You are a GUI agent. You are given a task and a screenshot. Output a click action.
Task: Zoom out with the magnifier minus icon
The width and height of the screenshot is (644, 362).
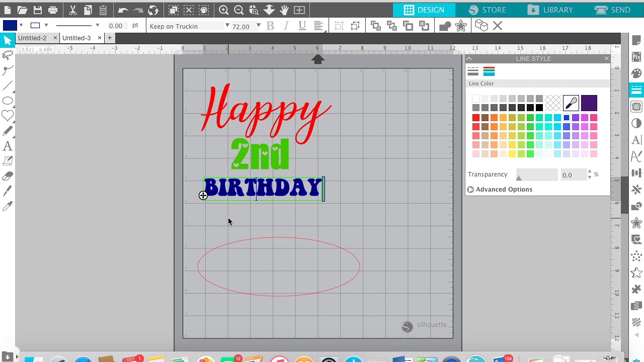(x=239, y=10)
